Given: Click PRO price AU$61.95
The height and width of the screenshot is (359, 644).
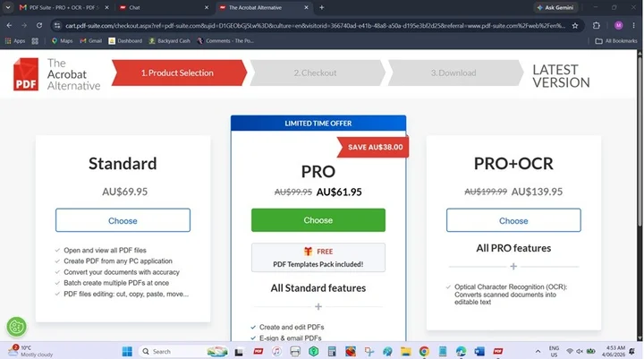Looking at the screenshot, I should click(339, 192).
